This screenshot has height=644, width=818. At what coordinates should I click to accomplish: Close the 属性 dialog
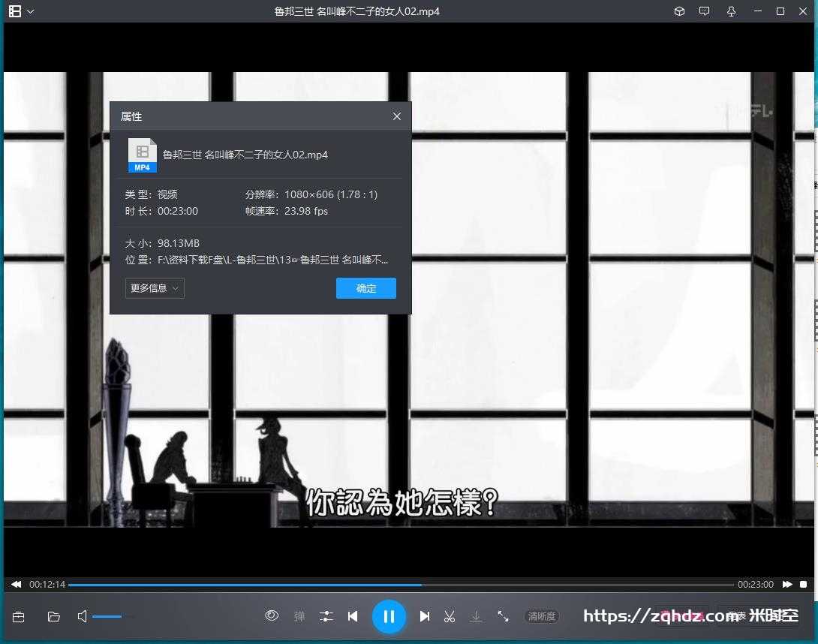(x=397, y=116)
